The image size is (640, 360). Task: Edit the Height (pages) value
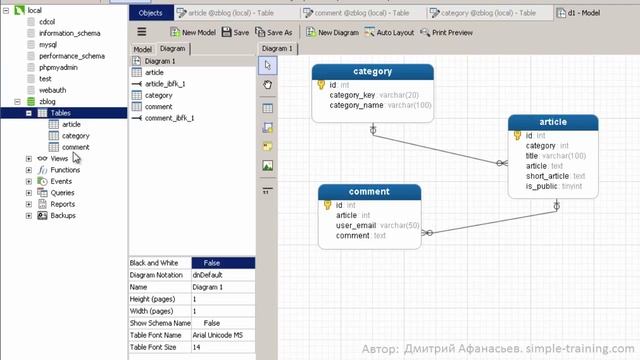tap(223, 299)
